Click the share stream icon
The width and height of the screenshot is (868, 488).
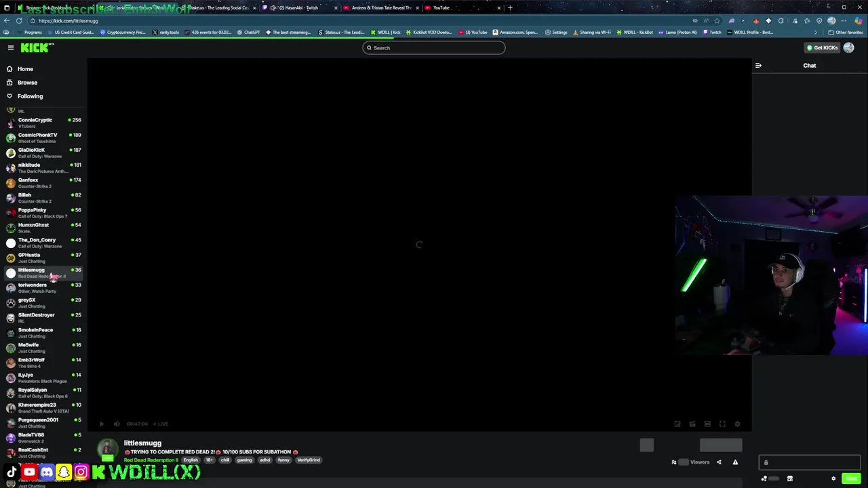click(719, 462)
